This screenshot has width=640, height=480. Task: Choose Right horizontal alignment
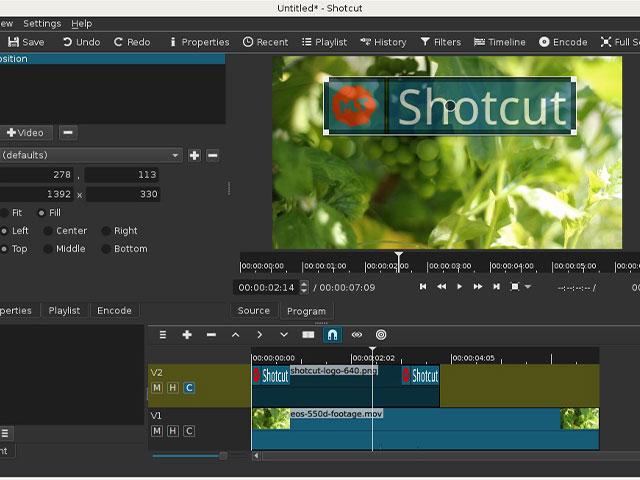tap(120, 231)
